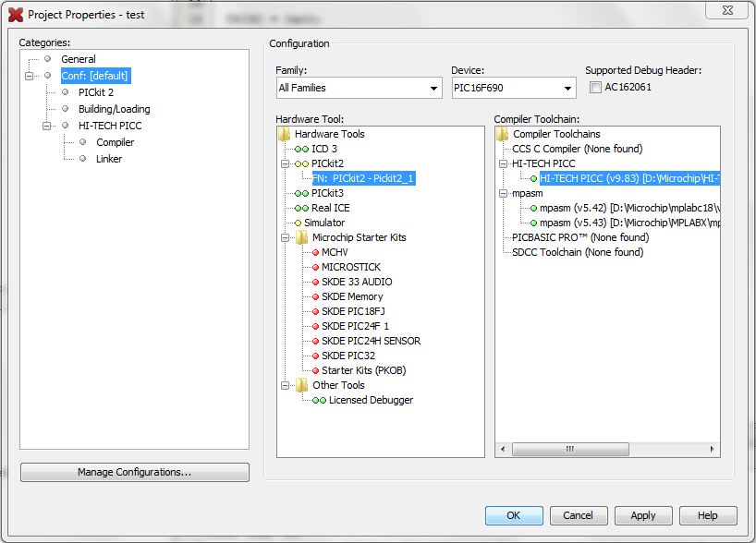This screenshot has width=756, height=543.
Task: Select SKDE PIC24H SENSOR starter kit
Action: pos(371,341)
